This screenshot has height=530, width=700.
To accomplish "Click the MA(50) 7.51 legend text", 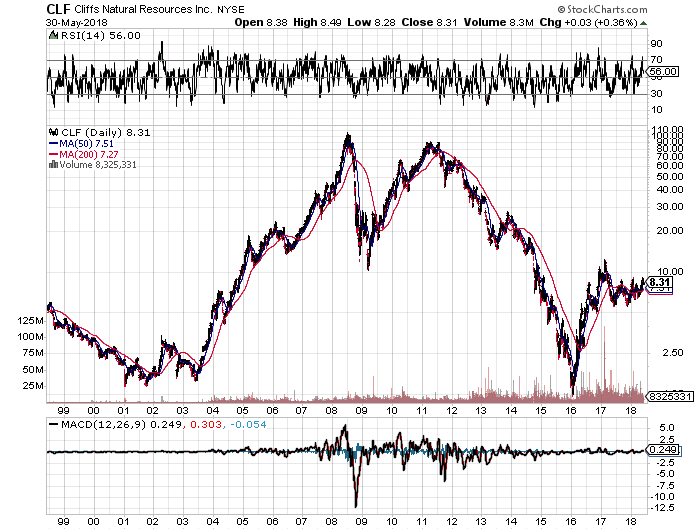I will [x=87, y=144].
